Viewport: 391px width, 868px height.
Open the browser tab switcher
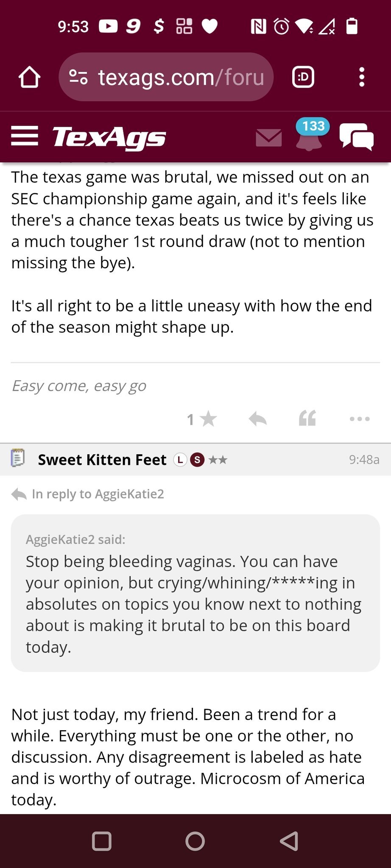(303, 77)
